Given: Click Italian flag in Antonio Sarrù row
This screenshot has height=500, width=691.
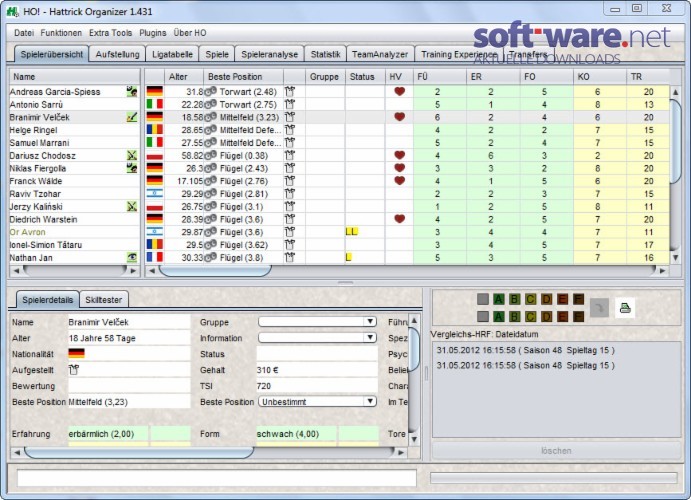Looking at the screenshot, I should 155,104.
